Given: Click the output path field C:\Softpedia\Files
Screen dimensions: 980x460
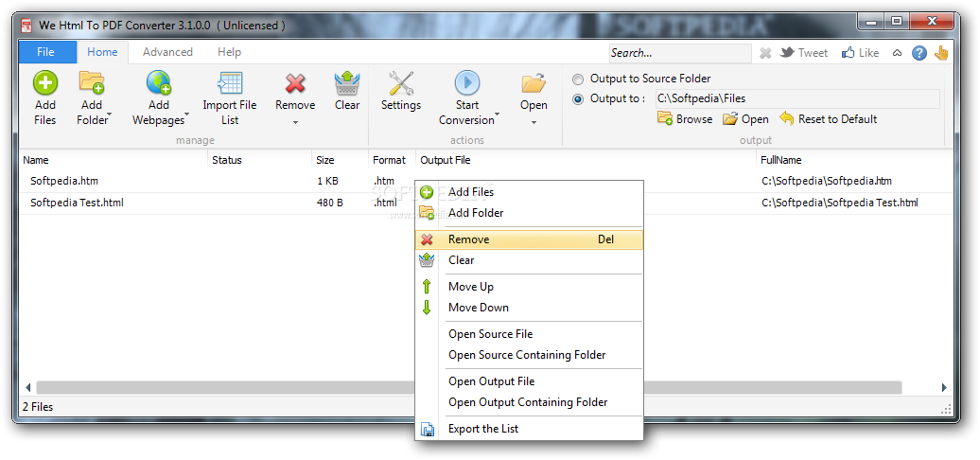Looking at the screenshot, I should click(796, 98).
